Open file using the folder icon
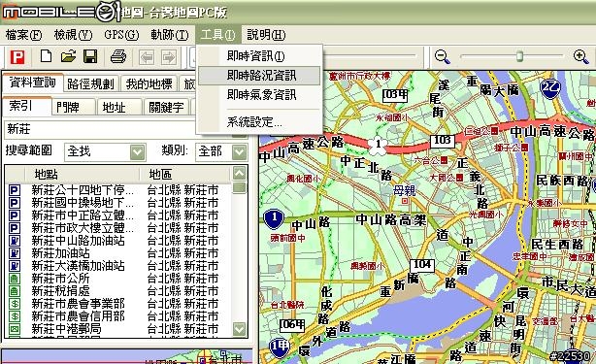This screenshot has width=596, height=364. (68, 56)
